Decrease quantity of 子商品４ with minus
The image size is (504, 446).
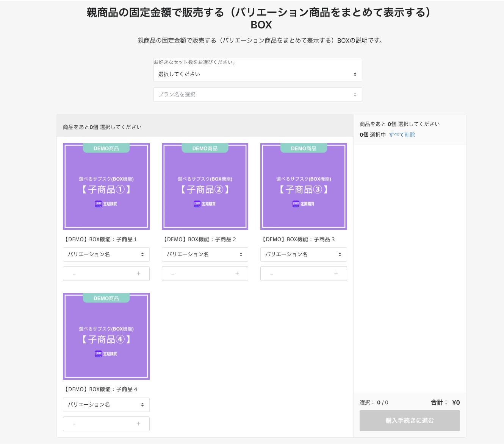(74, 424)
